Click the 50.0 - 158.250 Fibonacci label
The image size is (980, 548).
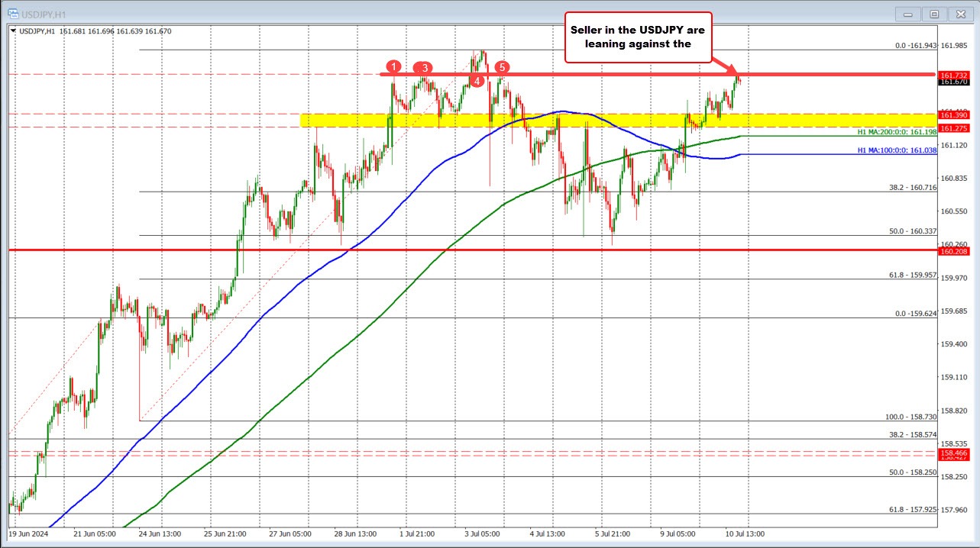click(914, 472)
